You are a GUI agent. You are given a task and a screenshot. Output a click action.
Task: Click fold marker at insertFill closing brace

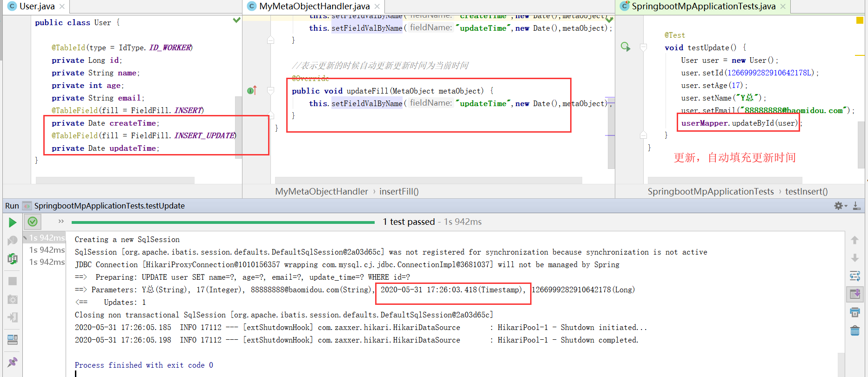271,40
